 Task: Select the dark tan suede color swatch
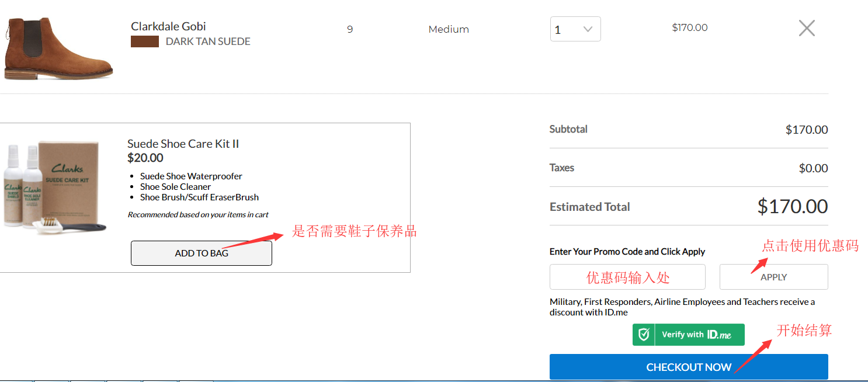click(x=145, y=41)
